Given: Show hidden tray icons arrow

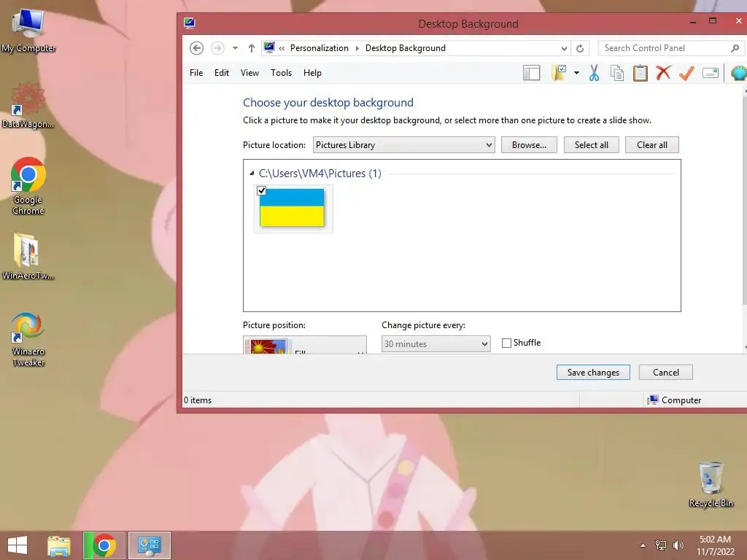Looking at the screenshot, I should [643, 545].
